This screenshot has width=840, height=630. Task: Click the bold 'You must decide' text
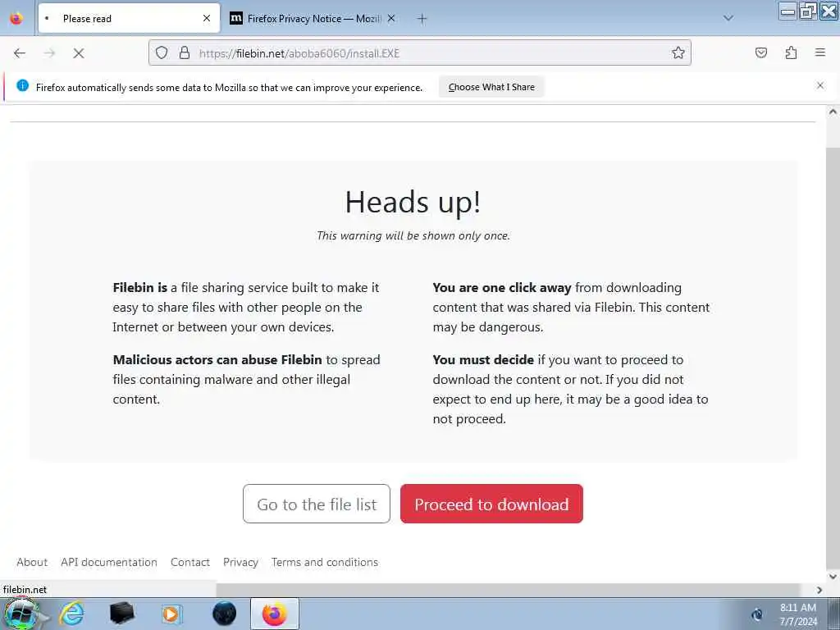[x=483, y=359]
